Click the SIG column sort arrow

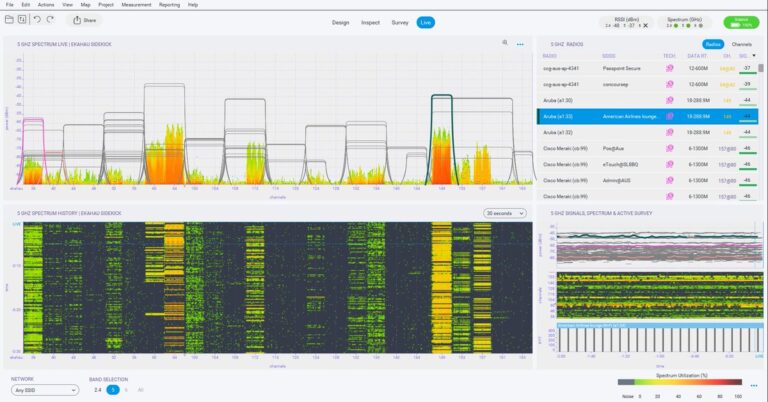coord(754,56)
